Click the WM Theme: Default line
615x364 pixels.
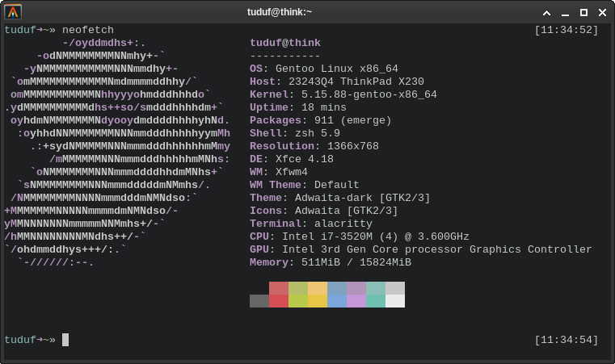coord(305,185)
